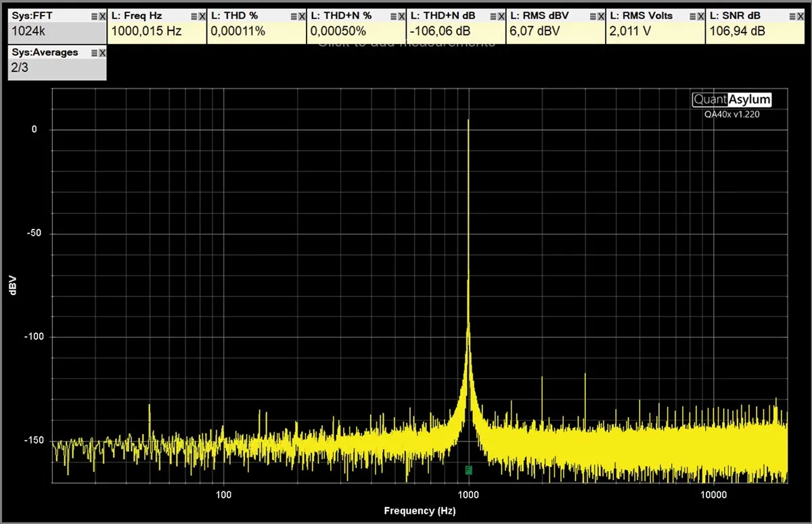This screenshot has height=524, width=812.
Task: Click the 10000 tick label on frequency axis
Action: 714,494
